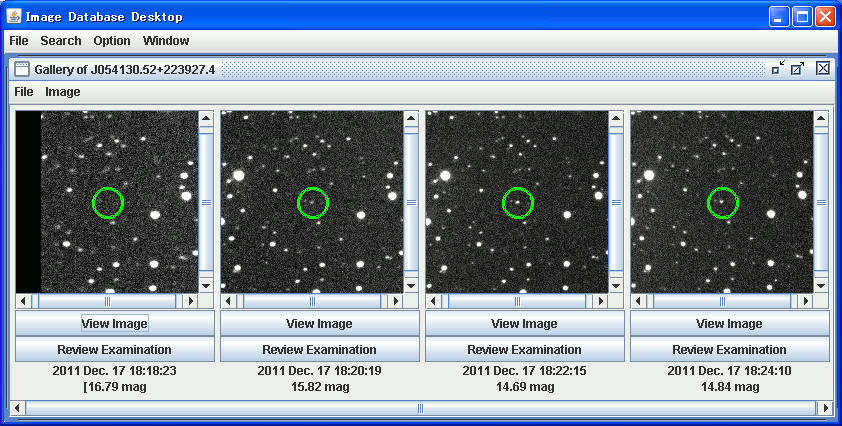Click the Java icon in title bar
This screenshot has height=426, width=842.
13,17
